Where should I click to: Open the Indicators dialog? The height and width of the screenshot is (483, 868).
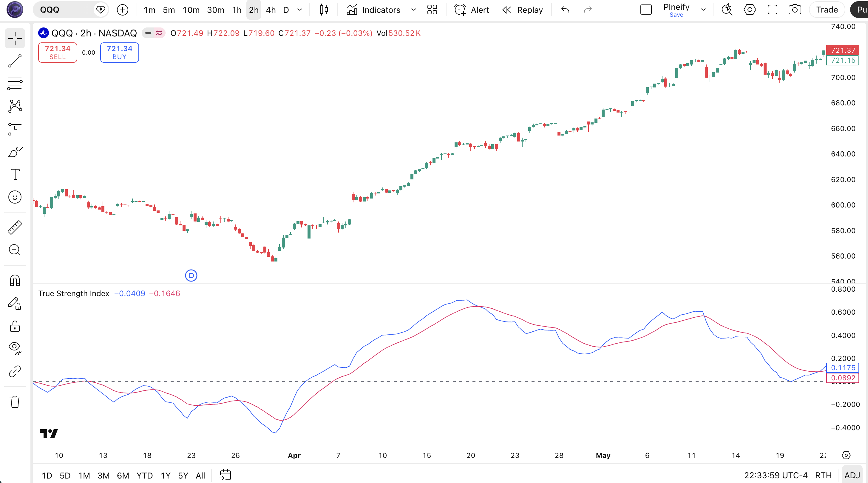pyautogui.click(x=374, y=10)
